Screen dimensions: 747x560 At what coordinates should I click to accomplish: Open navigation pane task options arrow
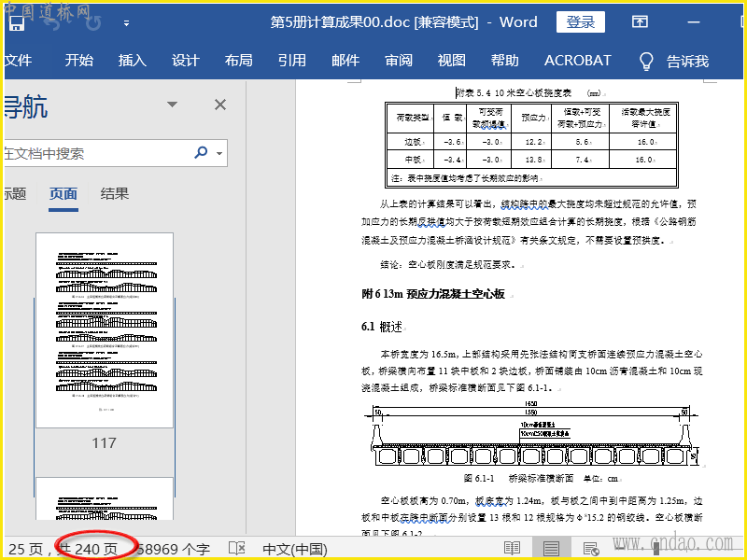(x=172, y=105)
